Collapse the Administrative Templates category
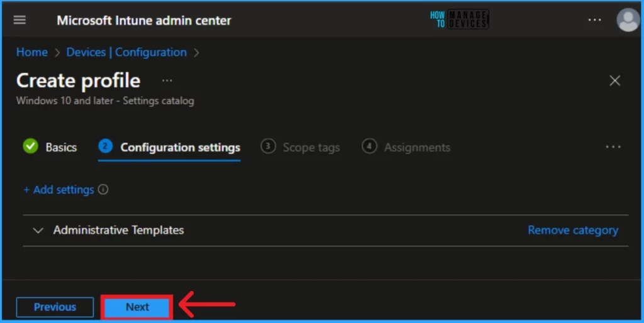The height and width of the screenshot is (323, 644). pyautogui.click(x=38, y=230)
